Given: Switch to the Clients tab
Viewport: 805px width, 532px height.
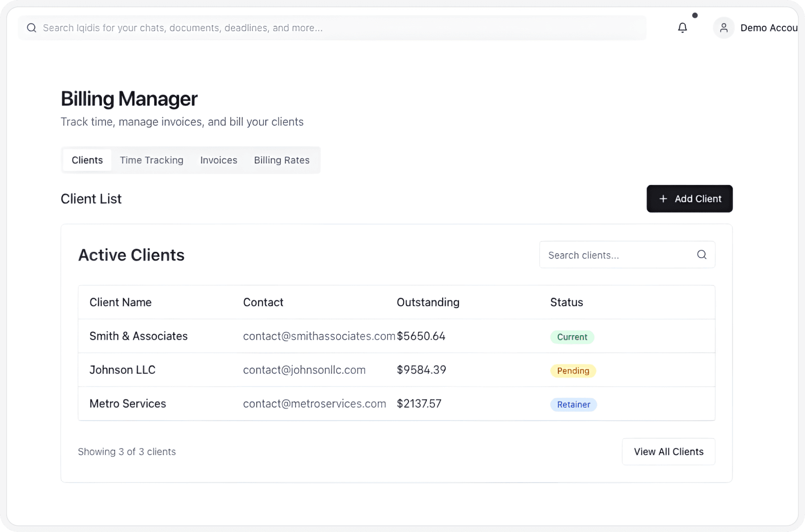Looking at the screenshot, I should pos(87,160).
